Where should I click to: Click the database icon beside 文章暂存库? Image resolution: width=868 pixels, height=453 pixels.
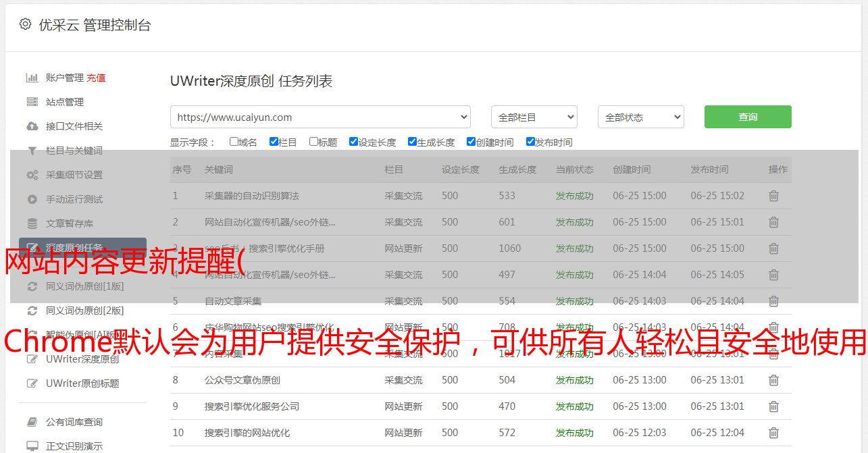pyautogui.click(x=32, y=223)
